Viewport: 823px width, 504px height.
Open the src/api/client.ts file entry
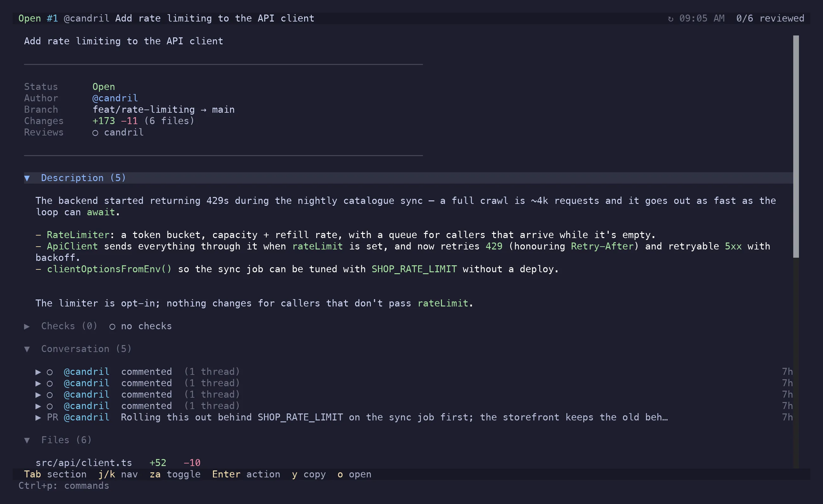(84, 463)
